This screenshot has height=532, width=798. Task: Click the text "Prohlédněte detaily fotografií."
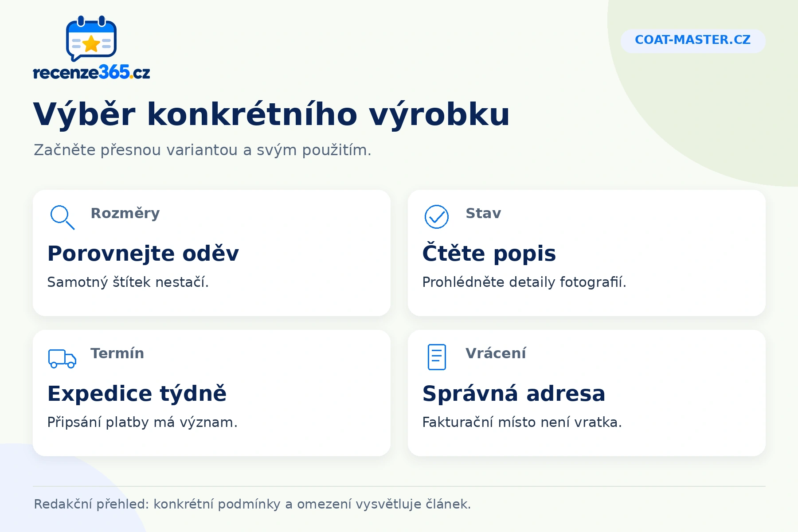[524, 282]
